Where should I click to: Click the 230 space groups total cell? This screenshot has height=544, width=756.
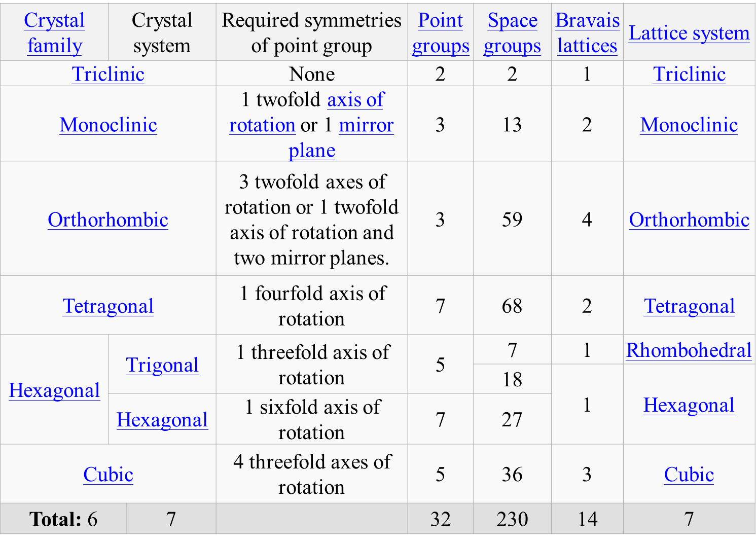(512, 519)
